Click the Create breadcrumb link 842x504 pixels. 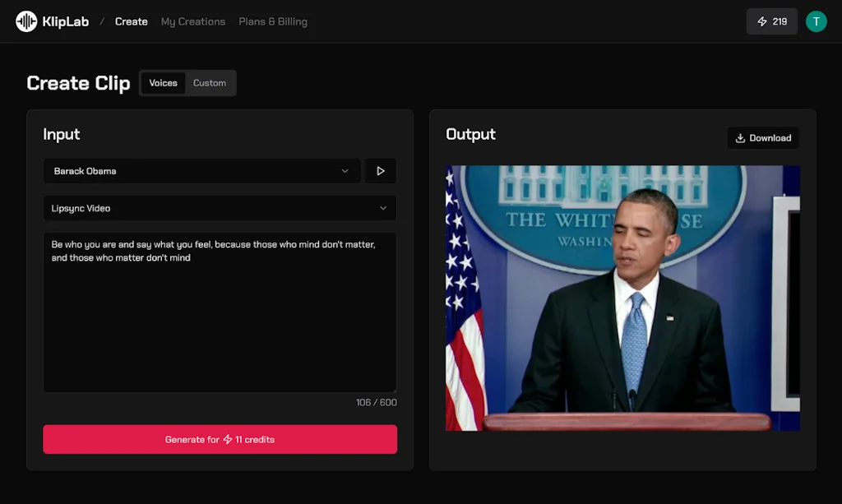tap(131, 21)
